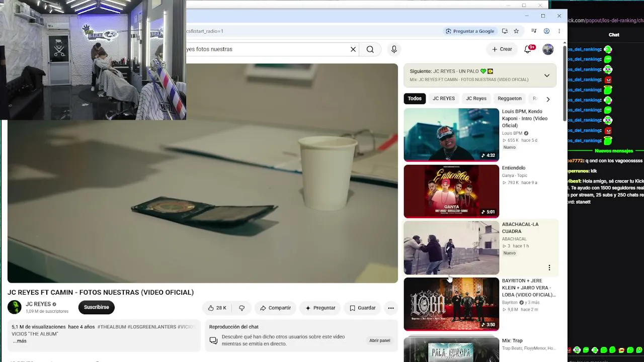Viewport: 644px width, 362px height.
Task: Select the Todos filter chip
Action: [415, 99]
